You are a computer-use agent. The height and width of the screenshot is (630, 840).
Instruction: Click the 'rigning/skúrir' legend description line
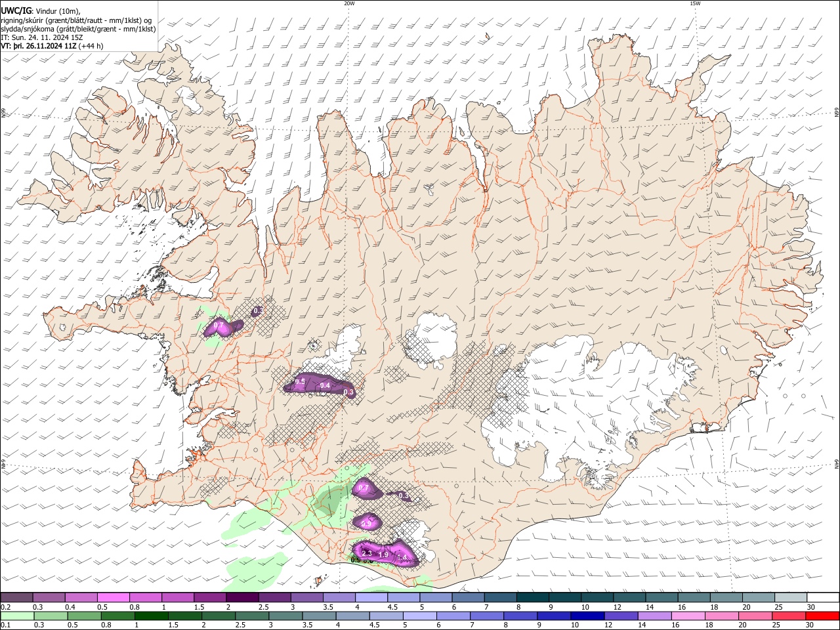coord(77,20)
